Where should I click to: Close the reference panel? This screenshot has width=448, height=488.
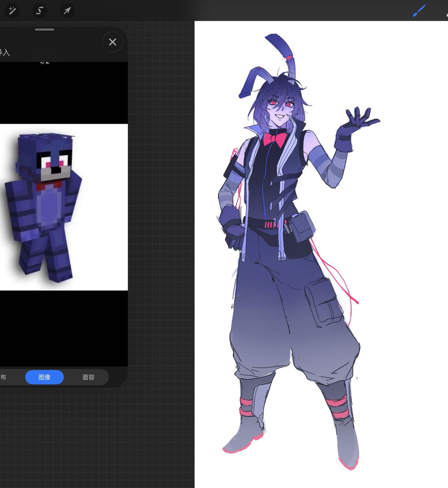click(x=113, y=42)
